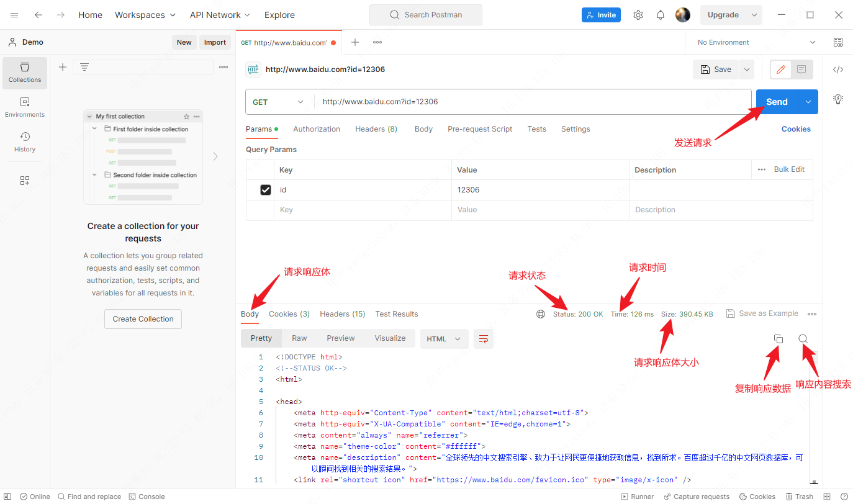Open response more options dots
This screenshot has height=504, width=853.
[x=812, y=314]
